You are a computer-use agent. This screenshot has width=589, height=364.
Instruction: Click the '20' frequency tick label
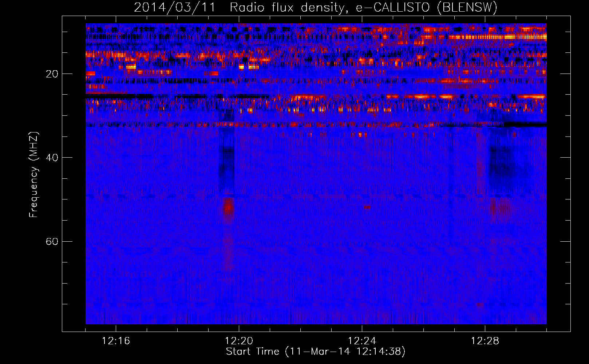[52, 74]
